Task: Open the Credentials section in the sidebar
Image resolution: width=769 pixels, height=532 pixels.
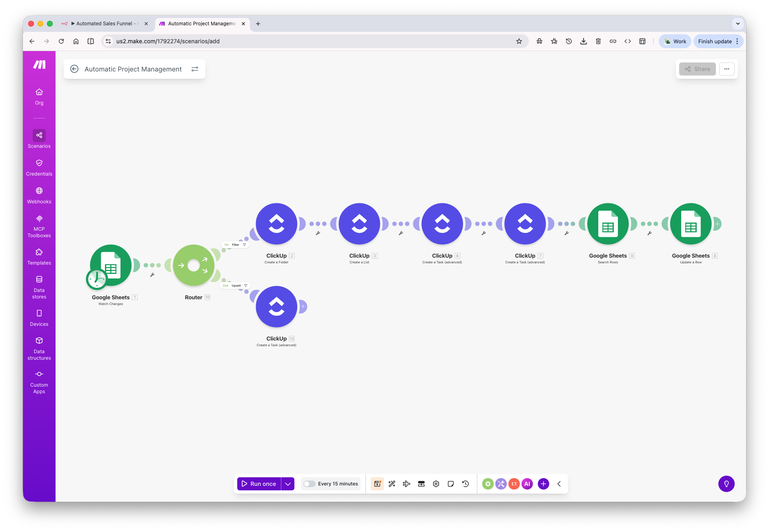Action: [39, 167]
